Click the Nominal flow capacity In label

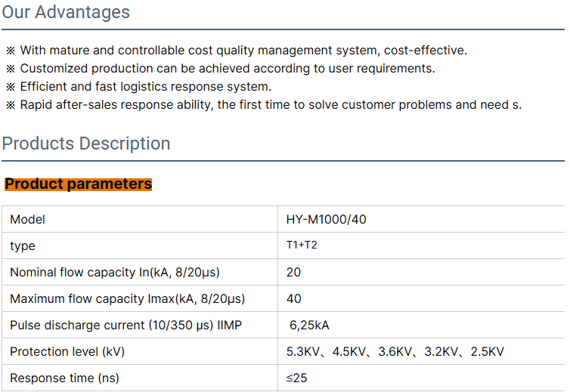pos(115,273)
